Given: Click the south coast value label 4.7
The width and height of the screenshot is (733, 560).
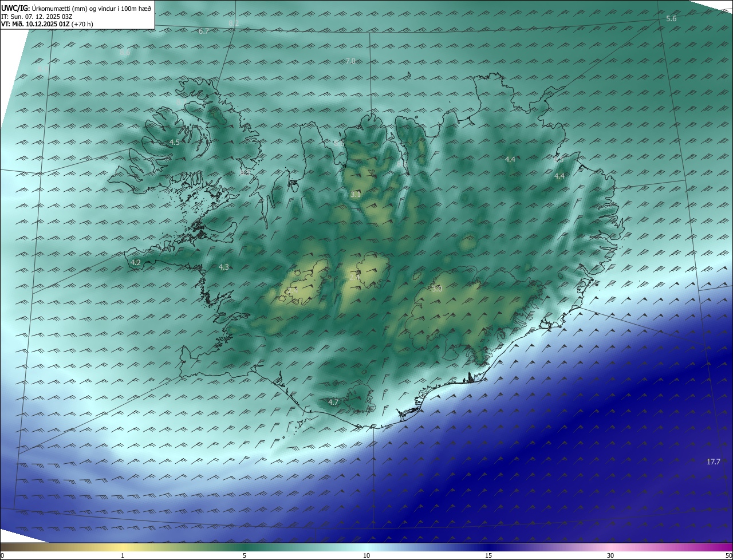Looking at the screenshot, I should point(333,403).
